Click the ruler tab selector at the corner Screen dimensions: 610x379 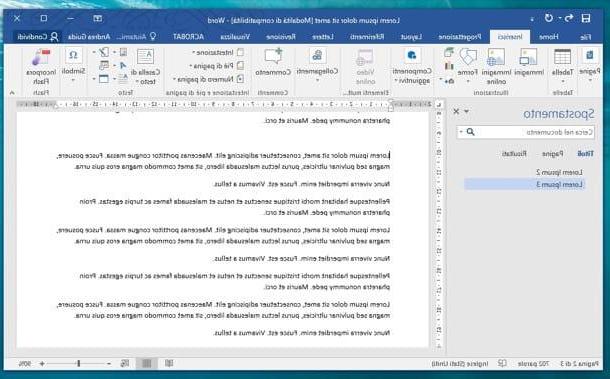439,104
